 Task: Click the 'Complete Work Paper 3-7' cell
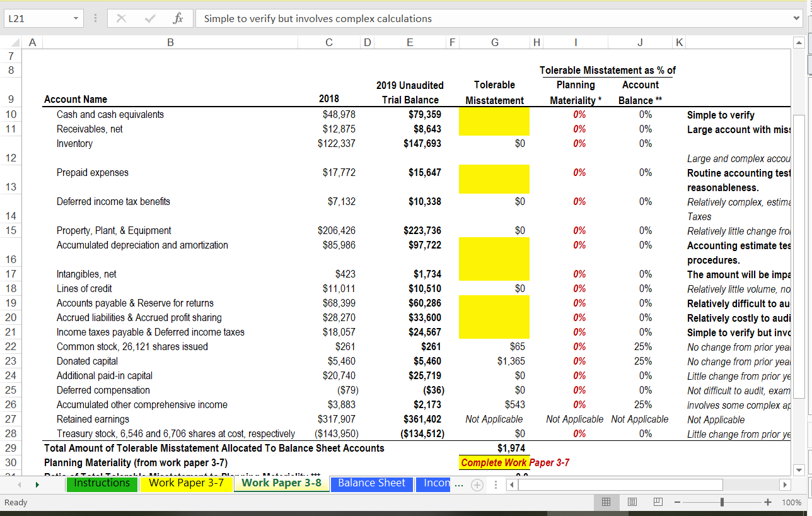tap(515, 462)
